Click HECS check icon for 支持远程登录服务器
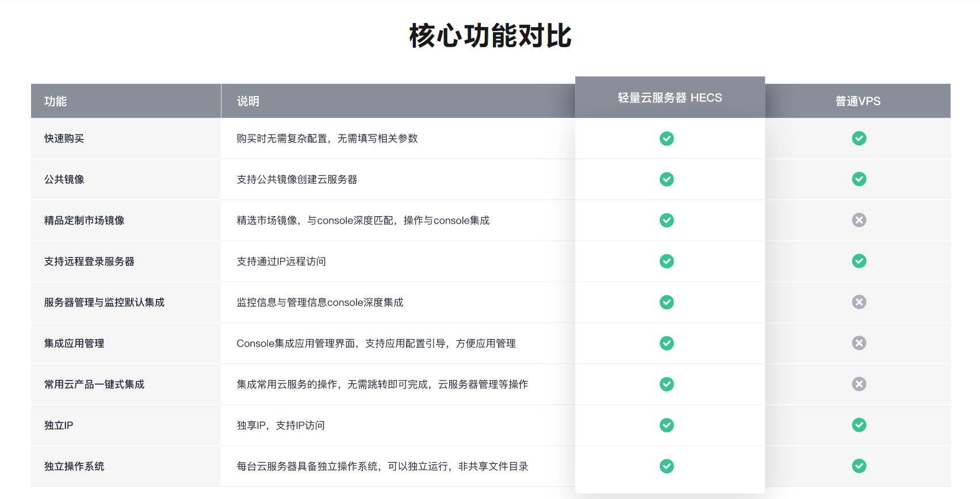The height and width of the screenshot is (499, 980). [667, 261]
